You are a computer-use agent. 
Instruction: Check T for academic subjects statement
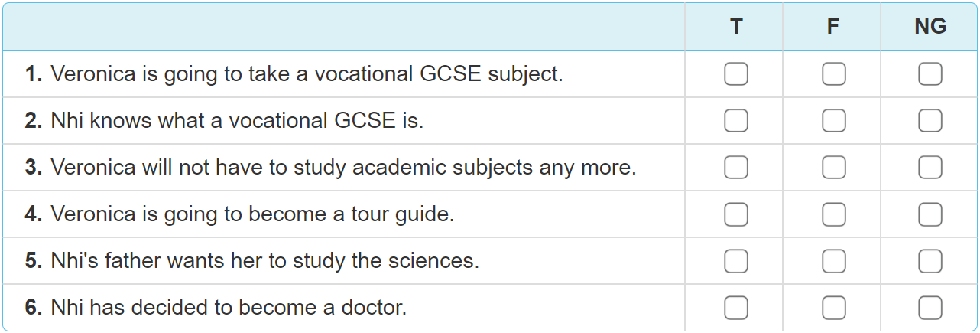[735, 168]
